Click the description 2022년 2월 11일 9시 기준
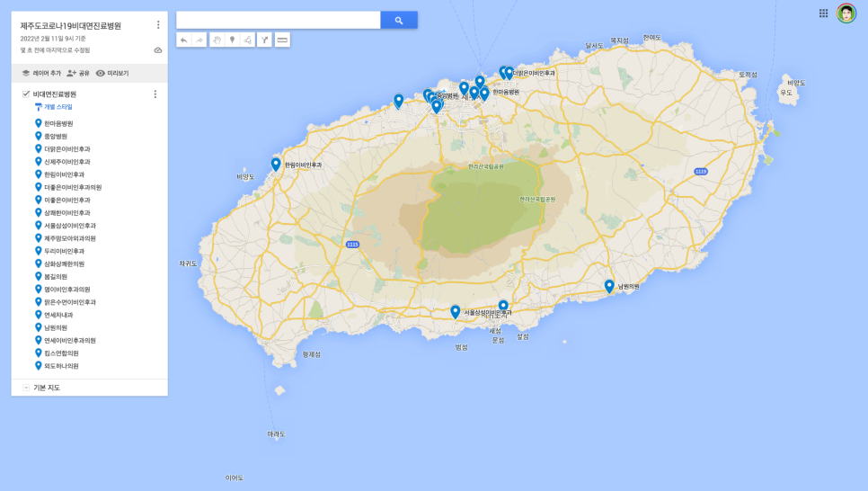 [53, 39]
